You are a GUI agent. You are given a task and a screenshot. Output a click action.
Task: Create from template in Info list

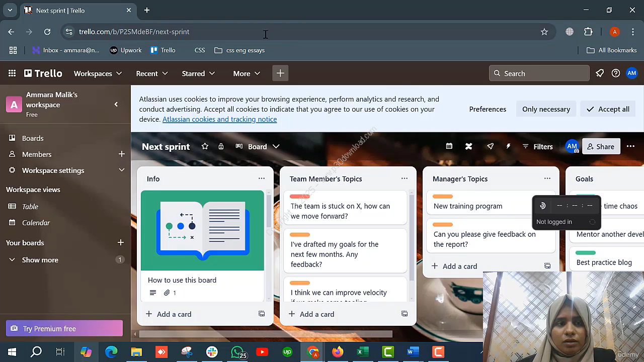[x=262, y=314]
